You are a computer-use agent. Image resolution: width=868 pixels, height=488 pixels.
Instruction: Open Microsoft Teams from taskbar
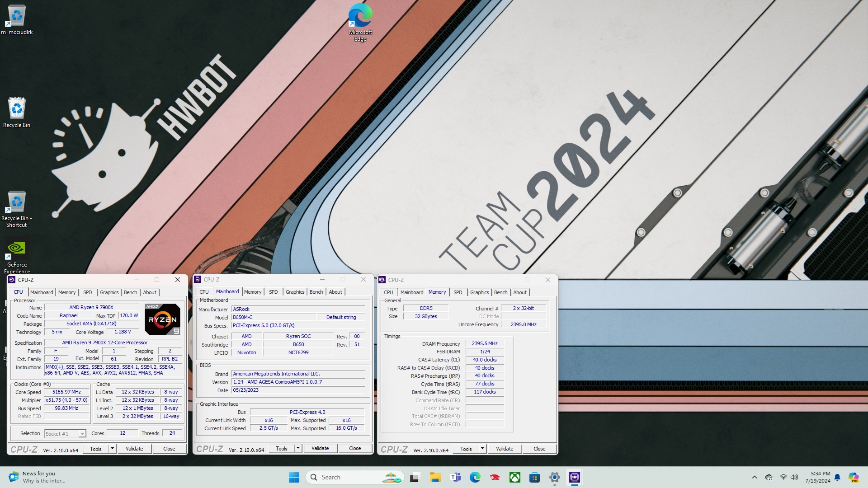click(455, 477)
